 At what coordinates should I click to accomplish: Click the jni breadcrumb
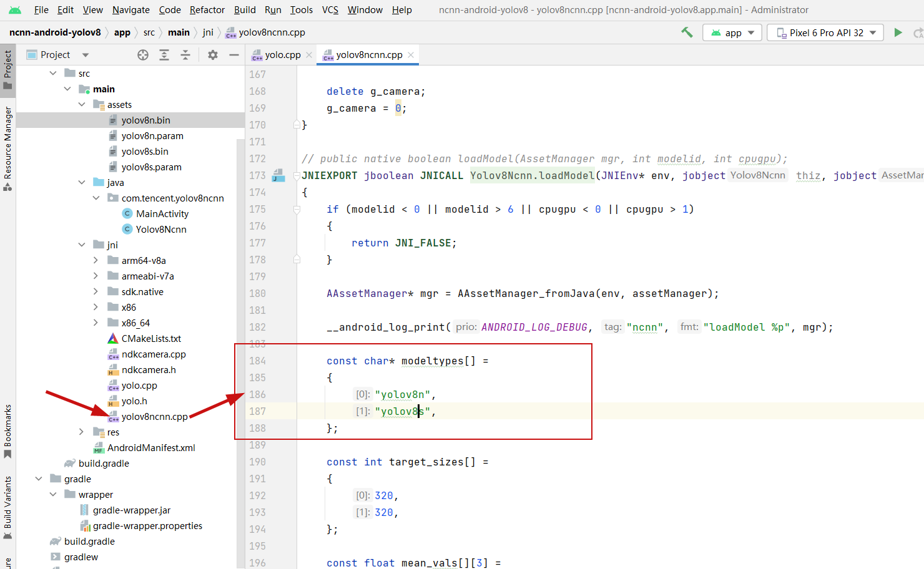pyautogui.click(x=208, y=32)
